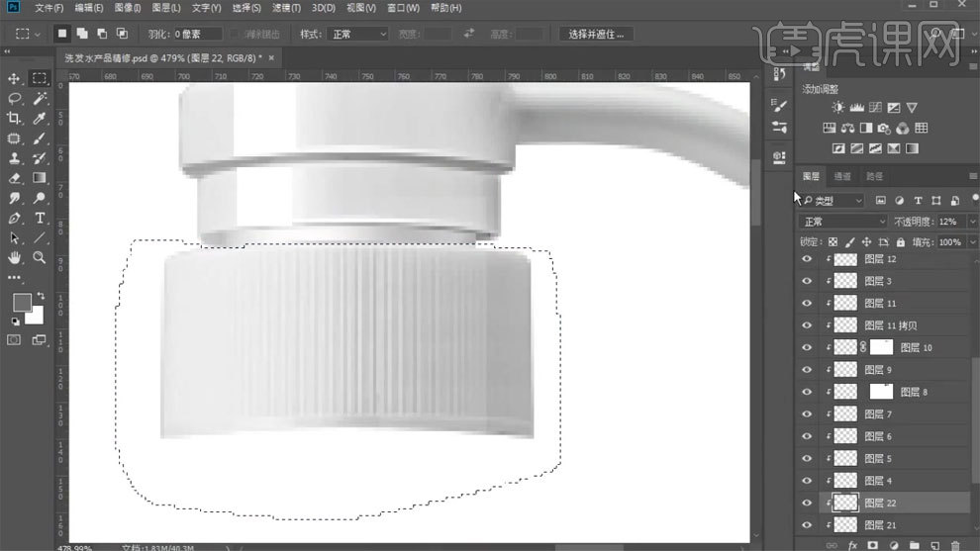
Task: Select the Horizontal Type tool
Action: pyautogui.click(x=40, y=219)
